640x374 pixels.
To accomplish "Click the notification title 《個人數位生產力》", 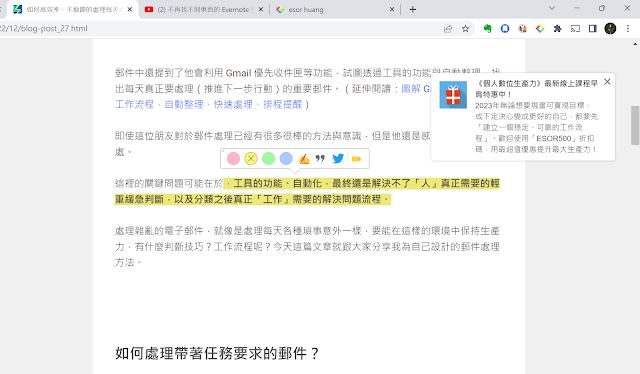I will (x=537, y=89).
